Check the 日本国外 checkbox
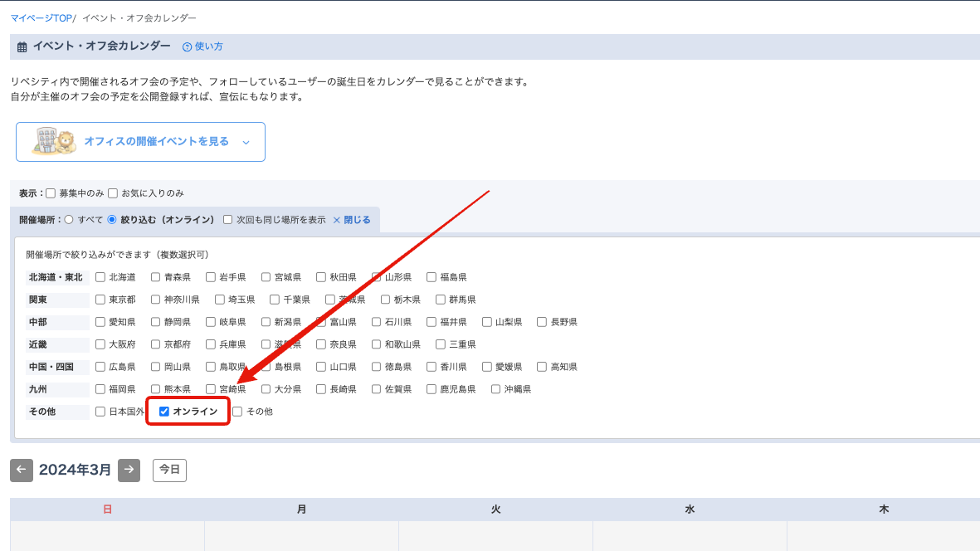Screen dimensions: 980x551 [x=100, y=412]
